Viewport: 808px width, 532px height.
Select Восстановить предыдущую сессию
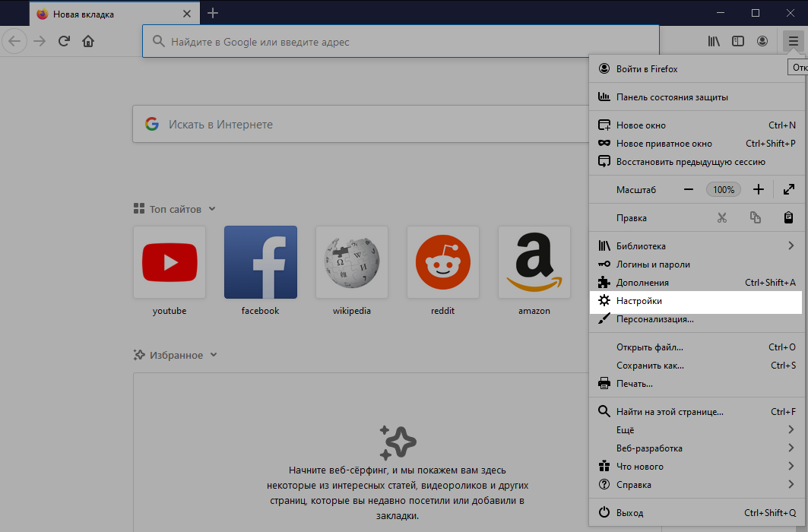696,162
